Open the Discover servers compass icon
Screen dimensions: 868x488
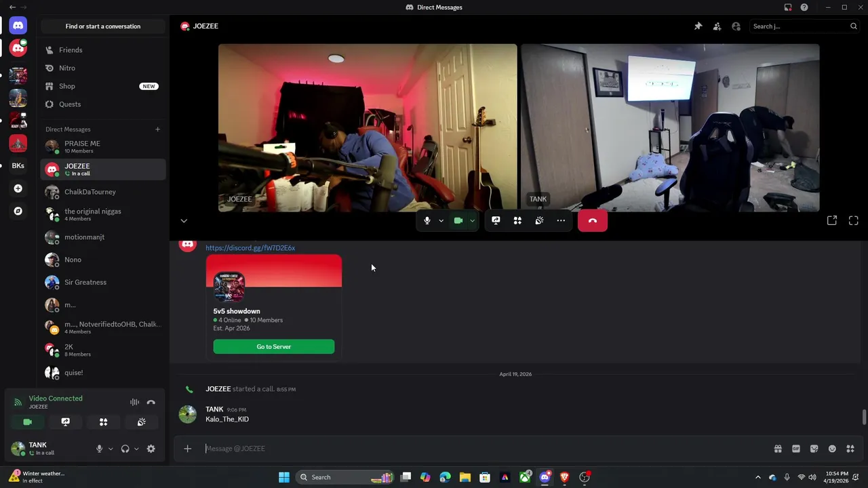(x=18, y=211)
